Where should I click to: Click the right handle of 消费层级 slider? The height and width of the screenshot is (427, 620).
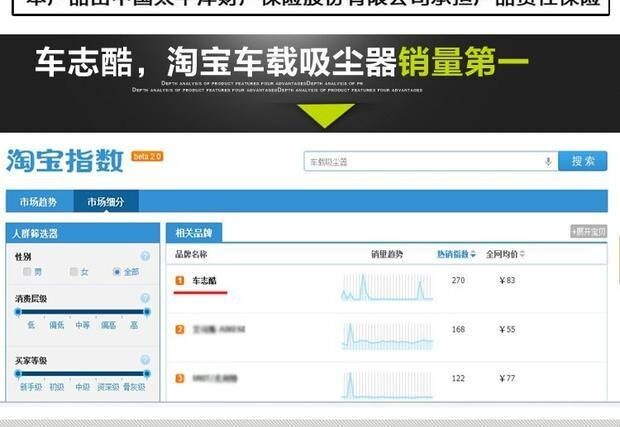tap(147, 312)
